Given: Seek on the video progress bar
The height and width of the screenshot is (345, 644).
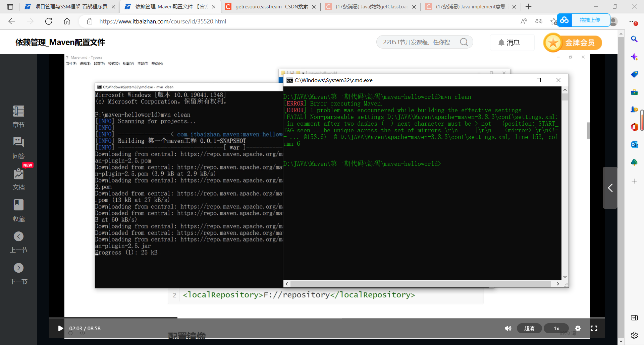Looking at the screenshot, I should tap(327, 318).
